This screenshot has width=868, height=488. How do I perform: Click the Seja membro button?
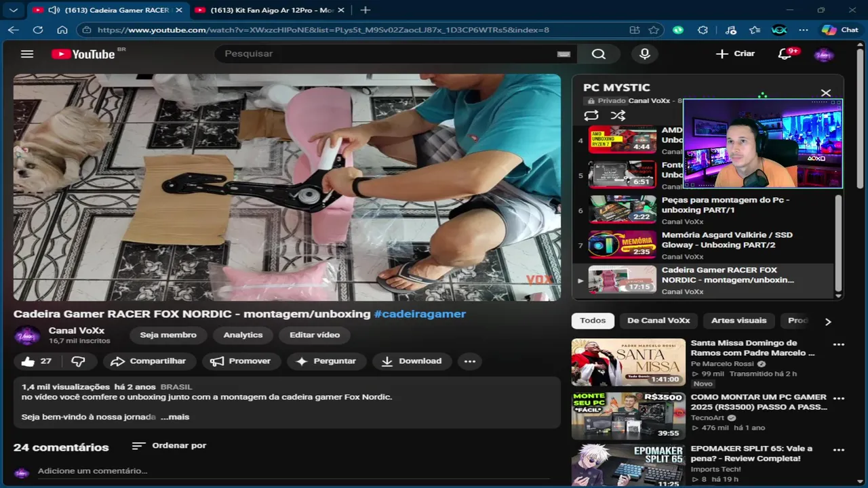pos(168,335)
